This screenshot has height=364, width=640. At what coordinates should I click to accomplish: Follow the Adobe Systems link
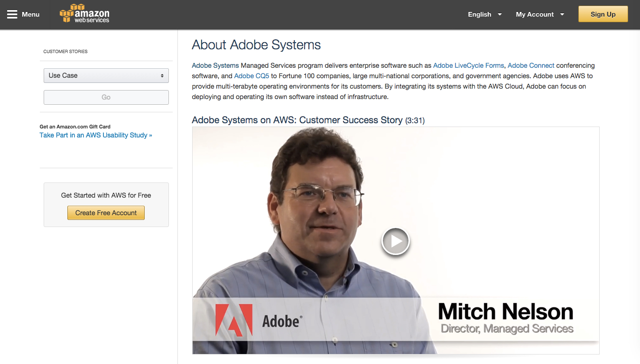215,65
